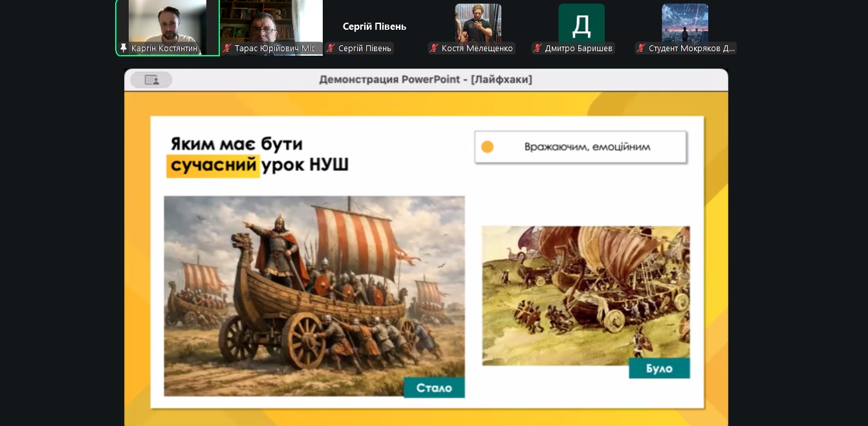
Task: Click Студент Мокряков profile picture
Action: pyautogui.click(x=685, y=22)
